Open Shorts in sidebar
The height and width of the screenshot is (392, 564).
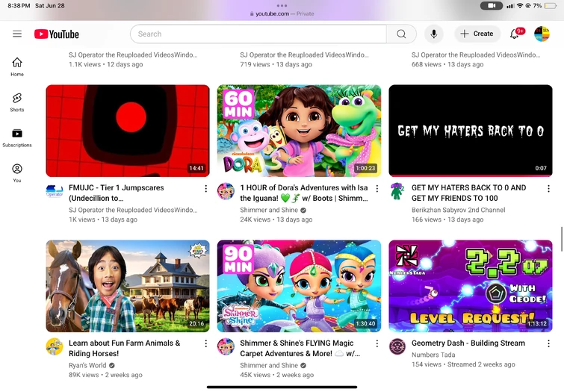pyautogui.click(x=17, y=102)
